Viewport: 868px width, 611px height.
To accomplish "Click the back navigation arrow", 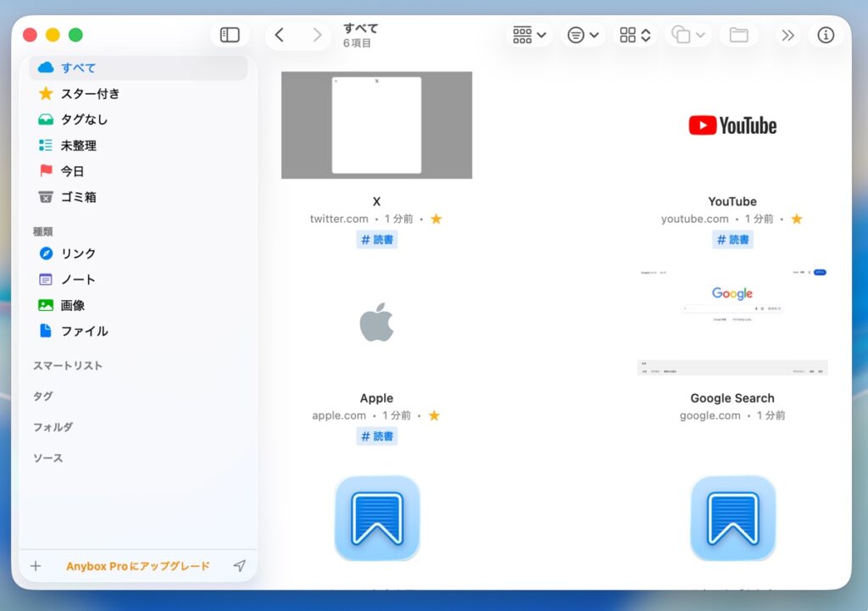I will (279, 35).
